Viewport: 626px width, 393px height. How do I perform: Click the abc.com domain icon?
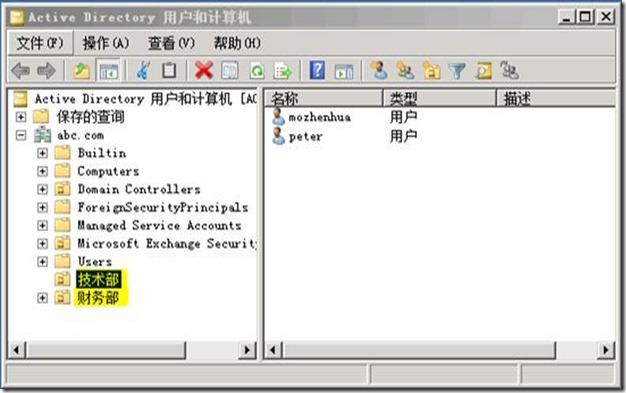click(42, 135)
